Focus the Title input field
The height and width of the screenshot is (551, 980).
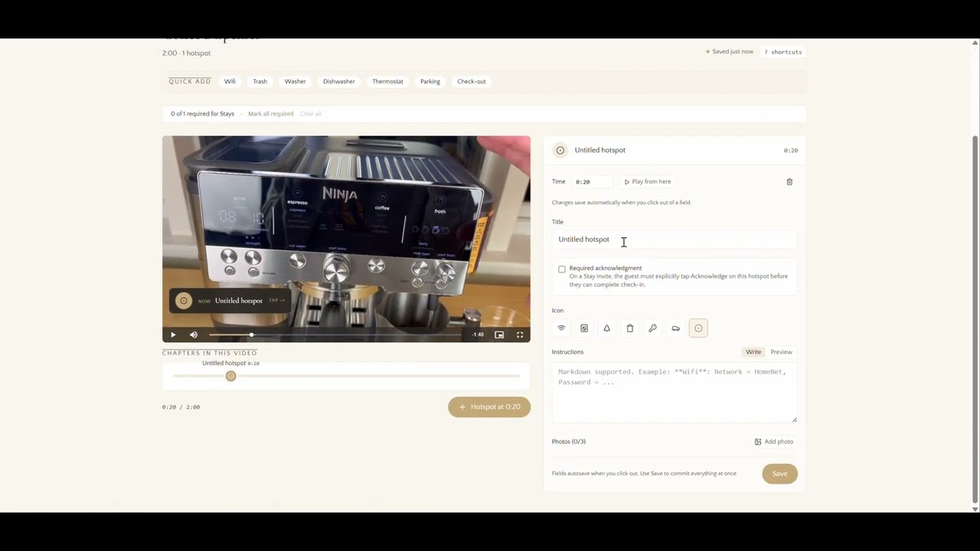674,240
